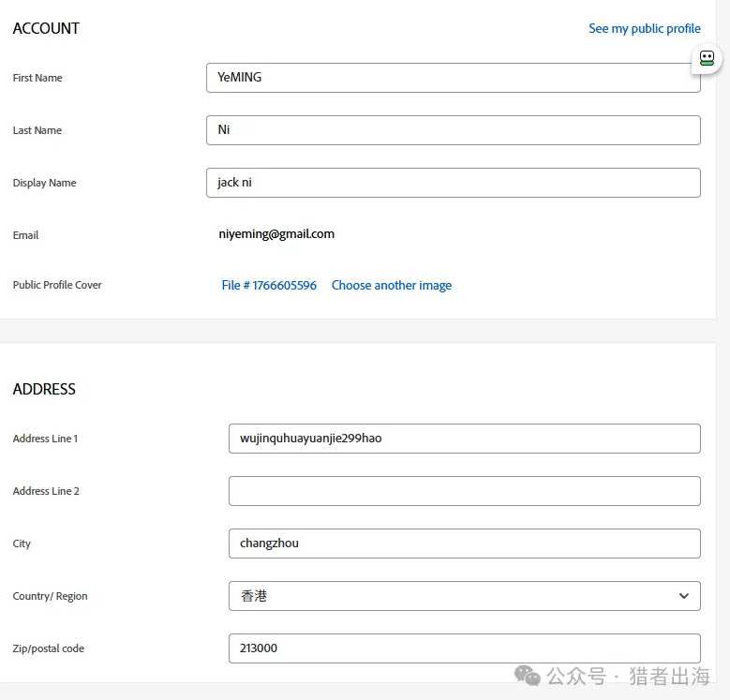Click the floating robot assistant icon
This screenshot has height=700, width=730.
click(707, 59)
